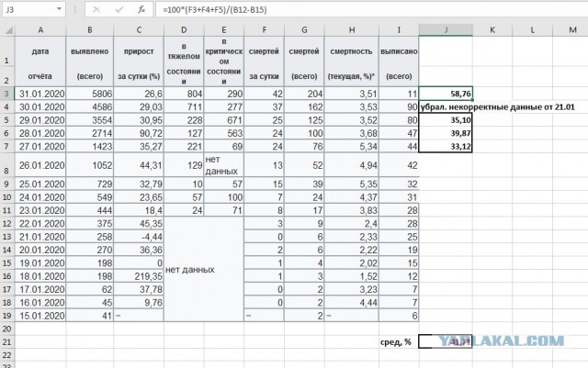Click the Select All corner triangle

tap(8, 30)
